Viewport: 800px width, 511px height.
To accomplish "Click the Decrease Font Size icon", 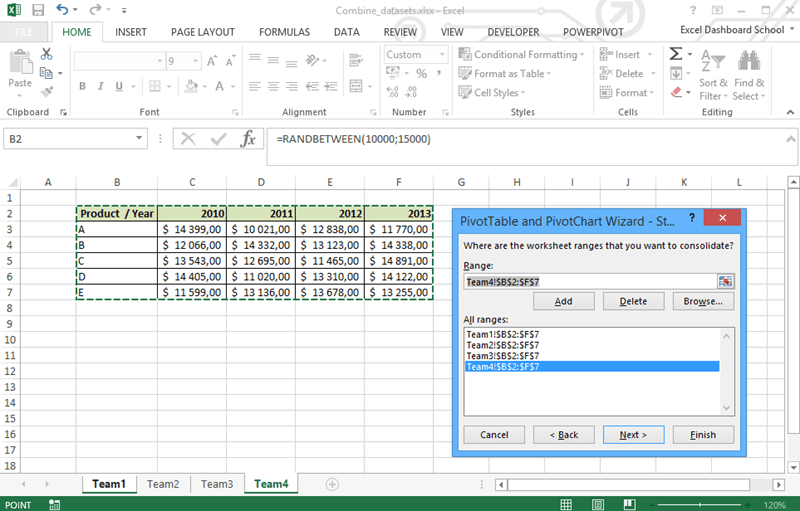I will click(x=230, y=61).
